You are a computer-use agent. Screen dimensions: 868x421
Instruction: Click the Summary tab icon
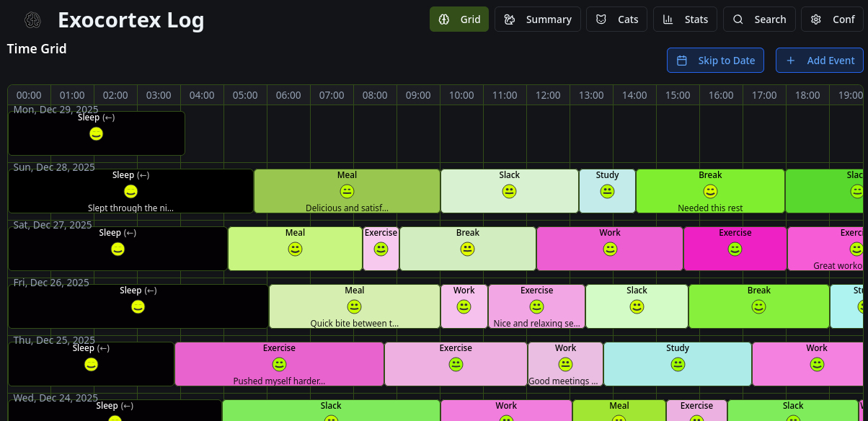point(510,19)
